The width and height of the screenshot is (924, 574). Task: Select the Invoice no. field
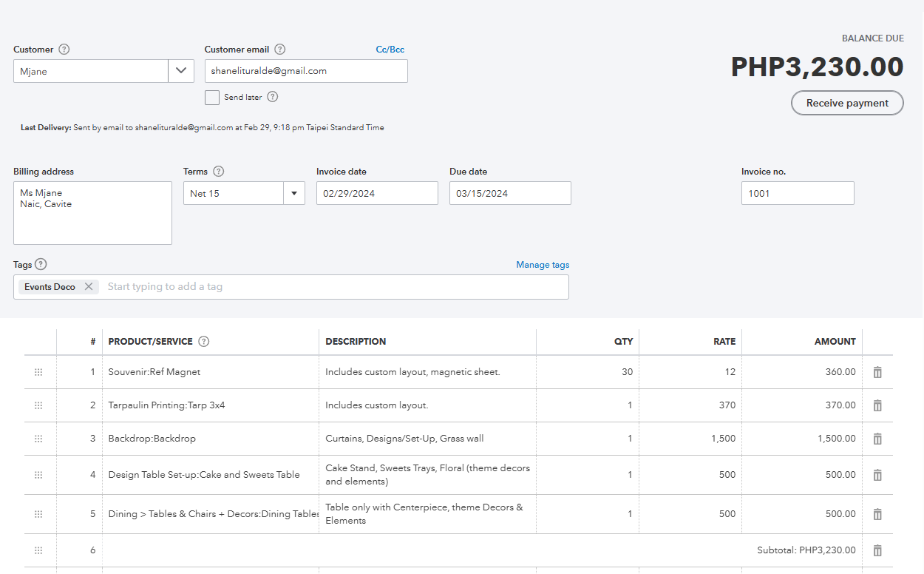[798, 194]
